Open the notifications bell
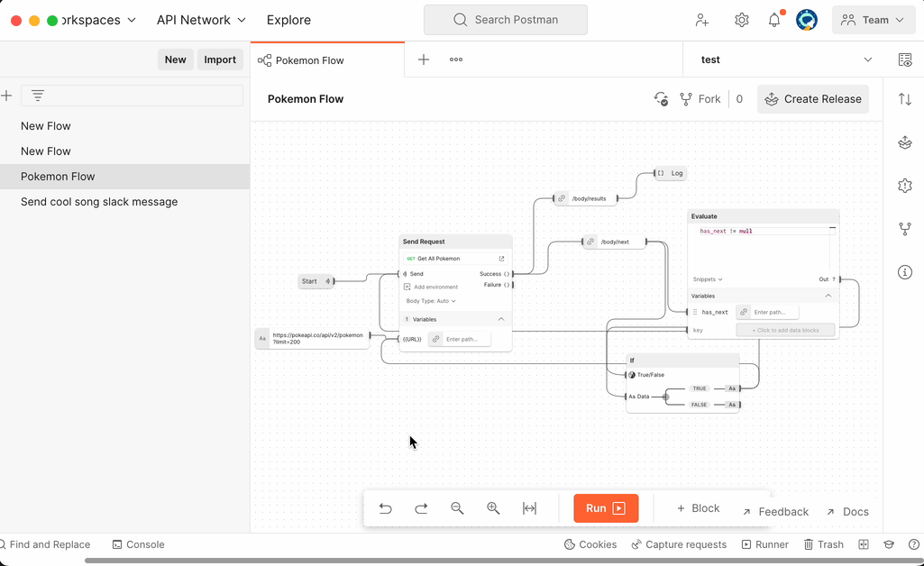924x566 pixels. 774,20
